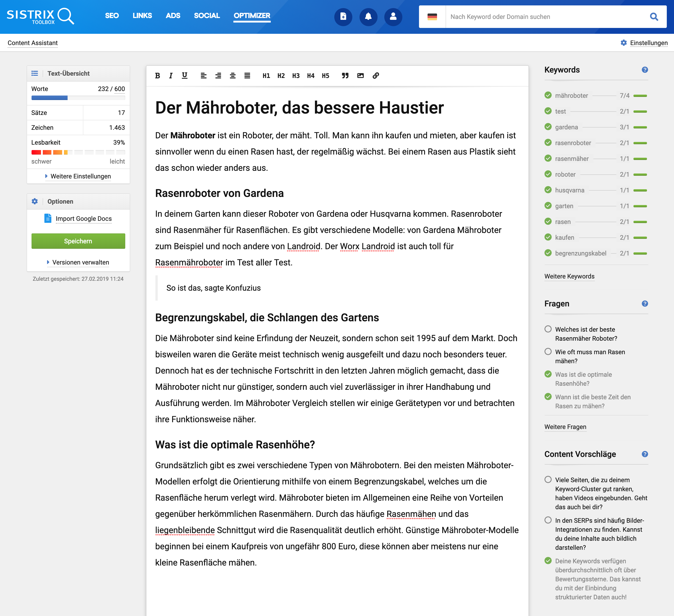Toggle the checked 'Was ist die optimale Rasenhöhe?' question
Viewport: 674px width, 616px height.
pyautogui.click(x=548, y=374)
